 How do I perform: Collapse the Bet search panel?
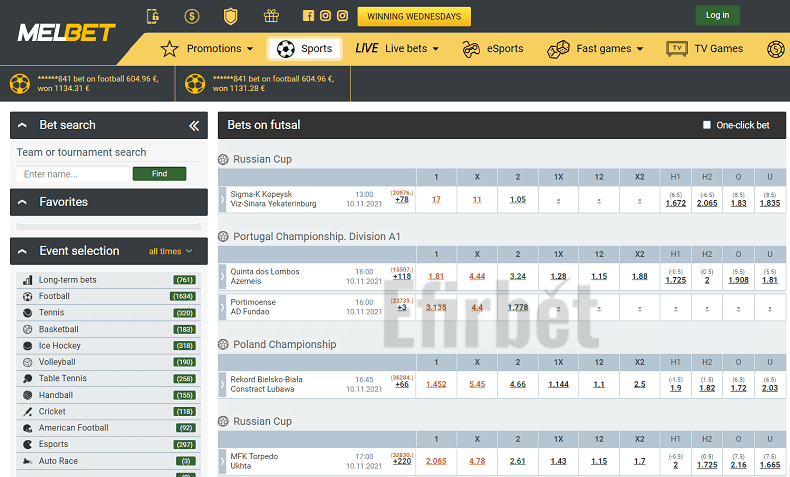pyautogui.click(x=22, y=125)
